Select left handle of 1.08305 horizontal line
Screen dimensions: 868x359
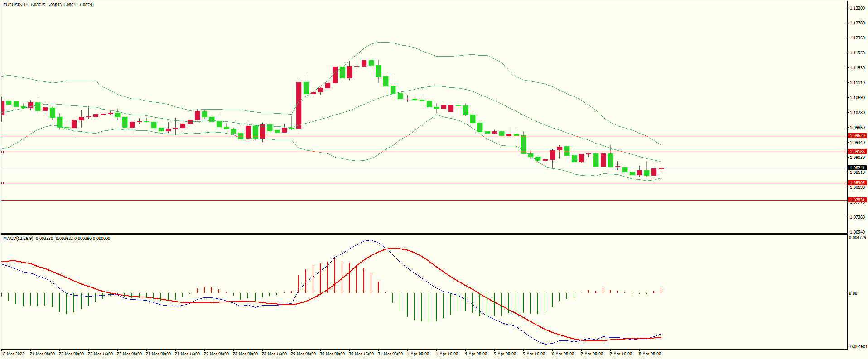click(x=2, y=183)
